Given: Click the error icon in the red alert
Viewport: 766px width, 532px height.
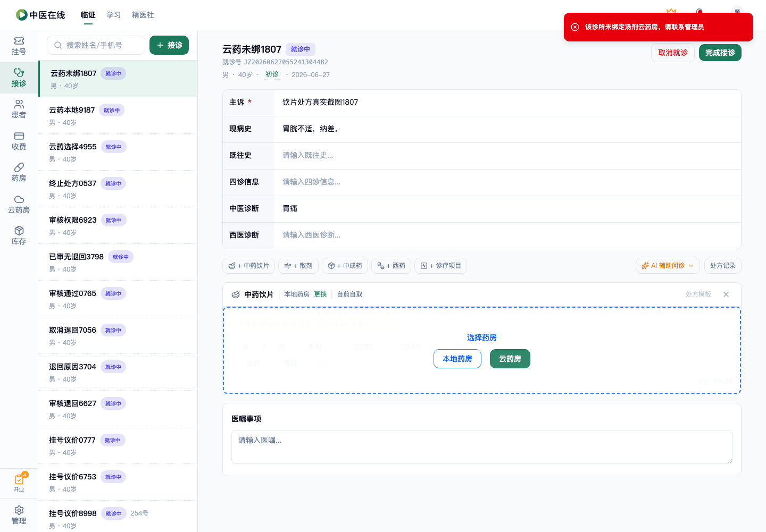Looking at the screenshot, I should tap(575, 27).
